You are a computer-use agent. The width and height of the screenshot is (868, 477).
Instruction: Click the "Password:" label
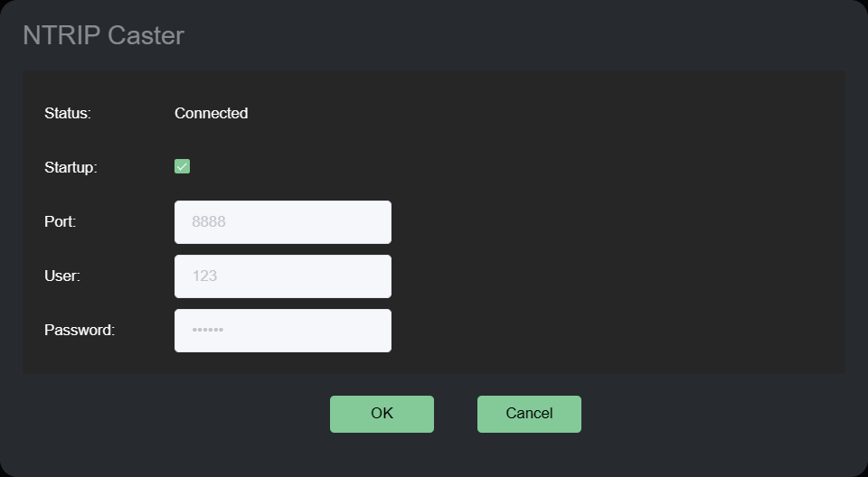[x=80, y=330]
